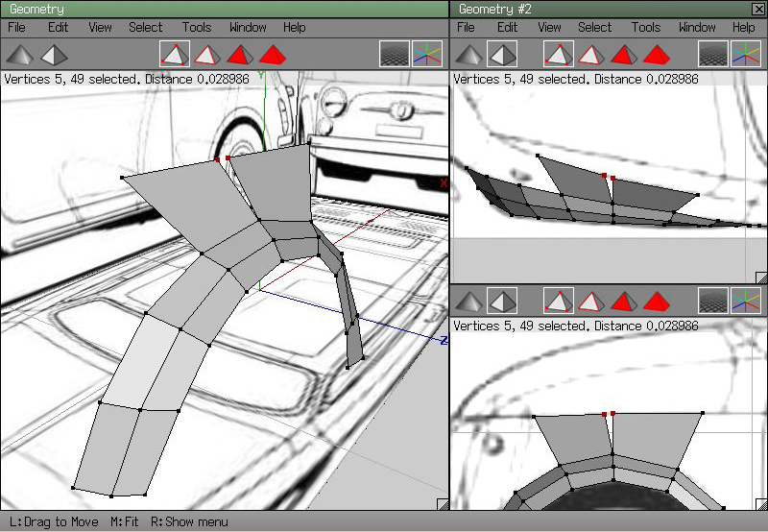Screen dimensions: 768x532
Task: Click flat shading pyramid icon in main Geometry window
Action: [x=55, y=54]
